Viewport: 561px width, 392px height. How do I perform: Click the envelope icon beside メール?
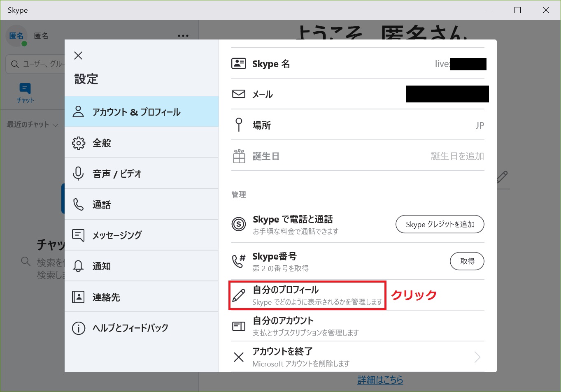[x=239, y=94]
